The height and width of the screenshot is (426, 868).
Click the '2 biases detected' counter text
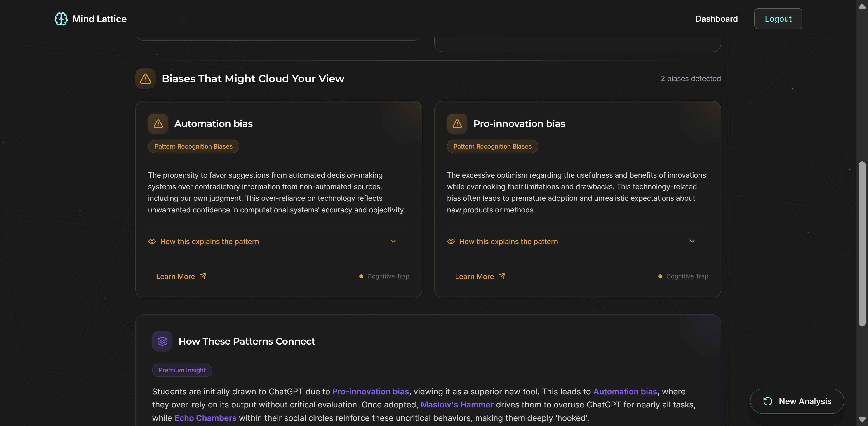(690, 78)
